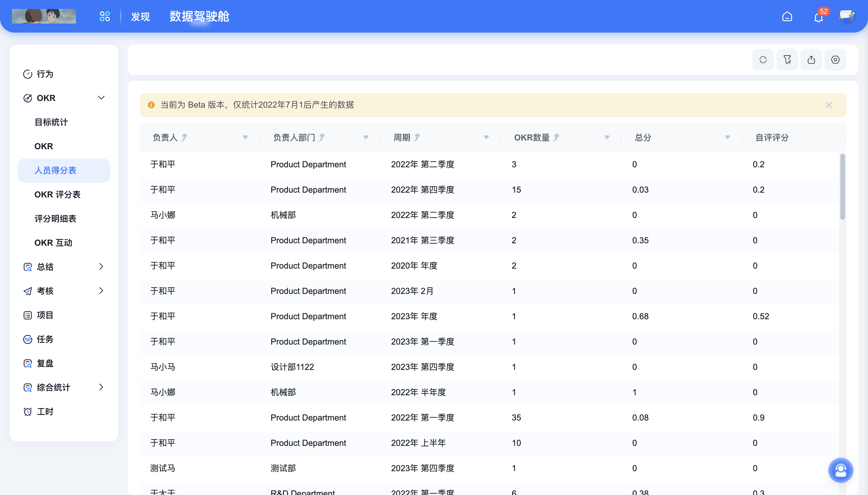
Task: Open OKR 互动 in sidebar
Action: tap(64, 243)
